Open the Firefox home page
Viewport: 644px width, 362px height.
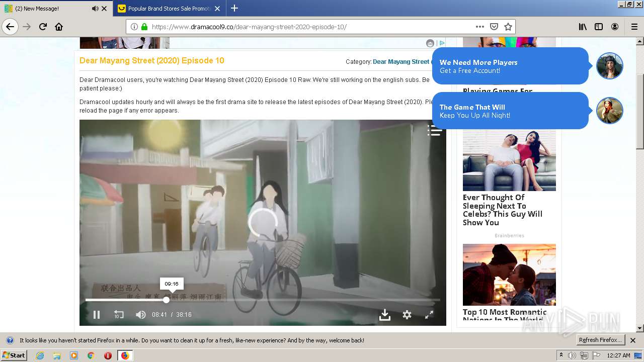[59, 27]
